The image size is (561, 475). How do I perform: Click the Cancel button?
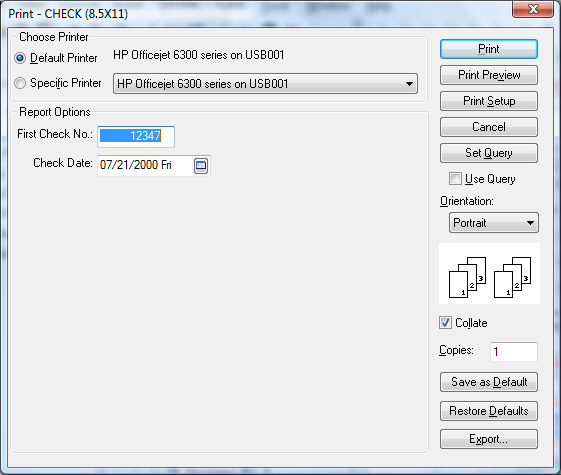(489, 127)
